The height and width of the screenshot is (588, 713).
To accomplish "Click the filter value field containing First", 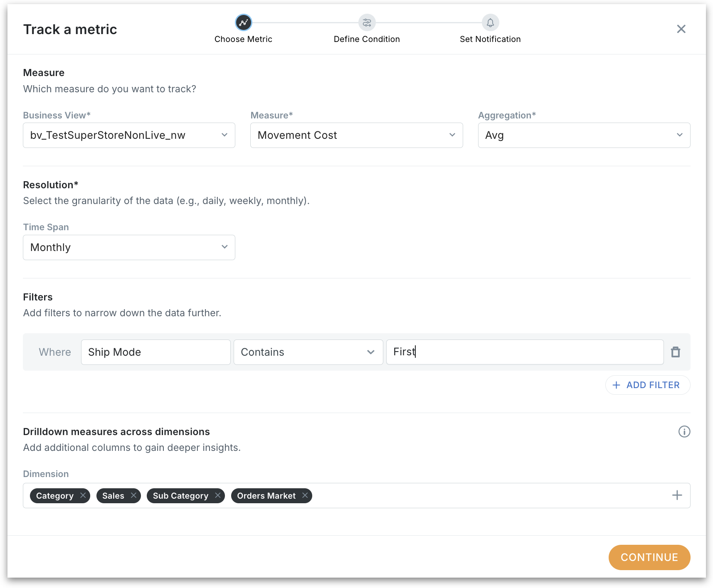I will 524,352.
